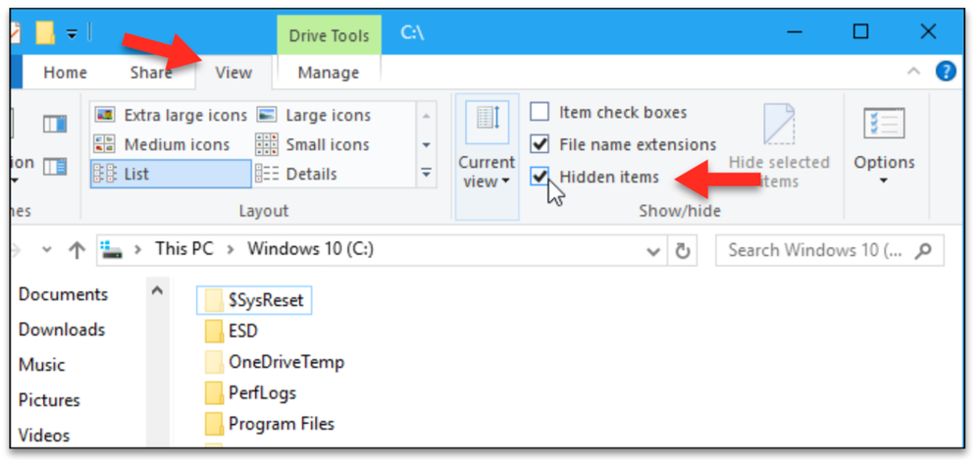Open Music in navigation pane
The height and width of the screenshot is (466, 980).
coord(42,364)
